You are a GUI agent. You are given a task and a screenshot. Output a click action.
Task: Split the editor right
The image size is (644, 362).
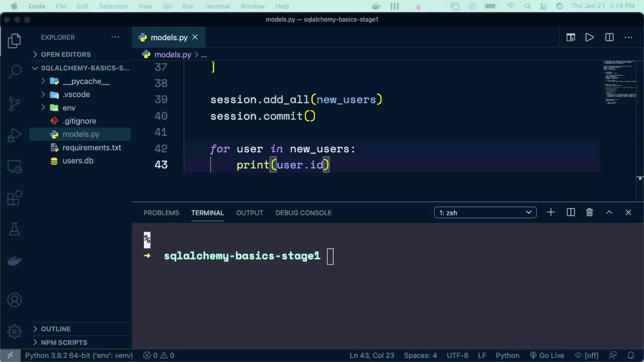coord(609,37)
